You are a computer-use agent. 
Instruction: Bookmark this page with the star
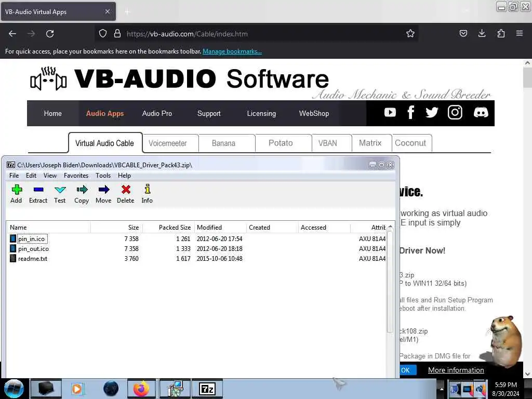tap(410, 34)
